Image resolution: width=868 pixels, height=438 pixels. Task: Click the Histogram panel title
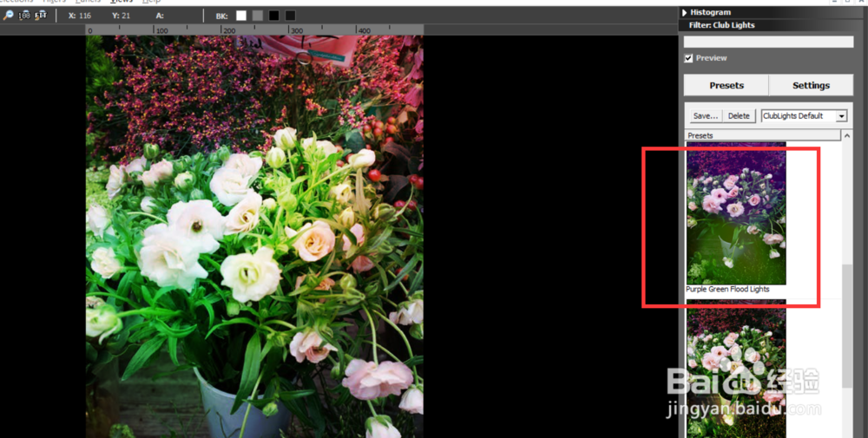[710, 12]
